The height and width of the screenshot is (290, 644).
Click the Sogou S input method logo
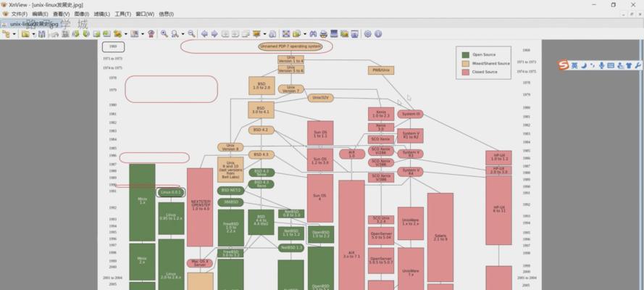564,65
